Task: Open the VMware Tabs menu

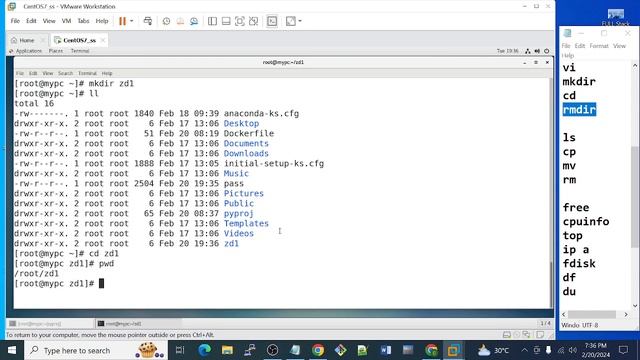Action: click(x=83, y=21)
